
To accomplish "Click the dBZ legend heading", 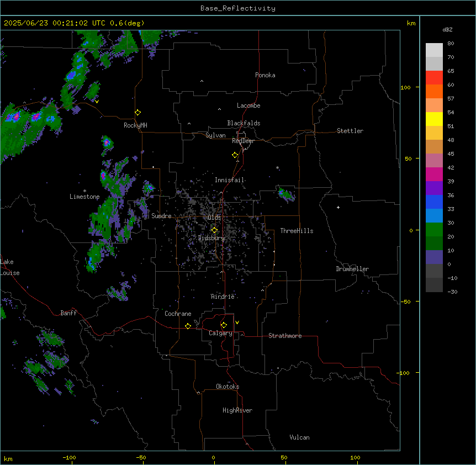I will pyautogui.click(x=447, y=30).
